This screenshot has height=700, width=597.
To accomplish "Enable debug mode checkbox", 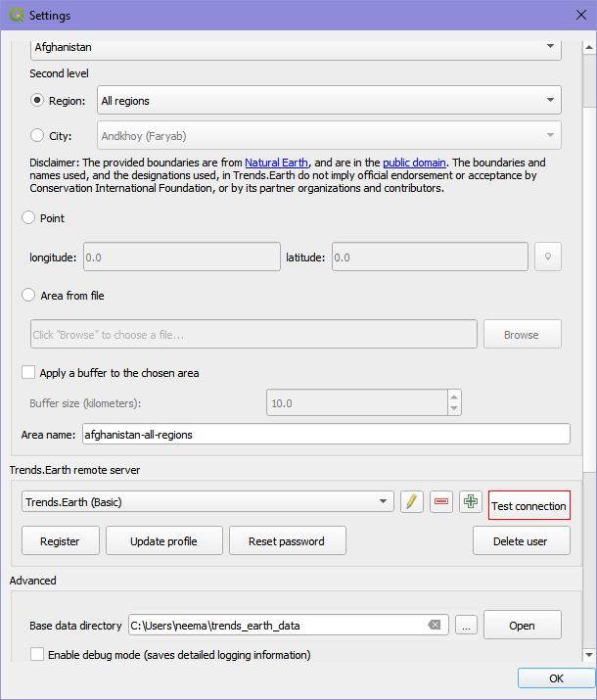I will pos(37,654).
